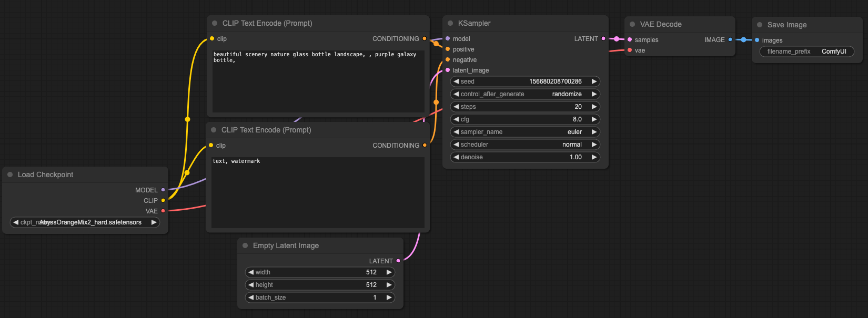Click the link midpoint between IMAGE and images
868x318 pixels.
tap(743, 39)
